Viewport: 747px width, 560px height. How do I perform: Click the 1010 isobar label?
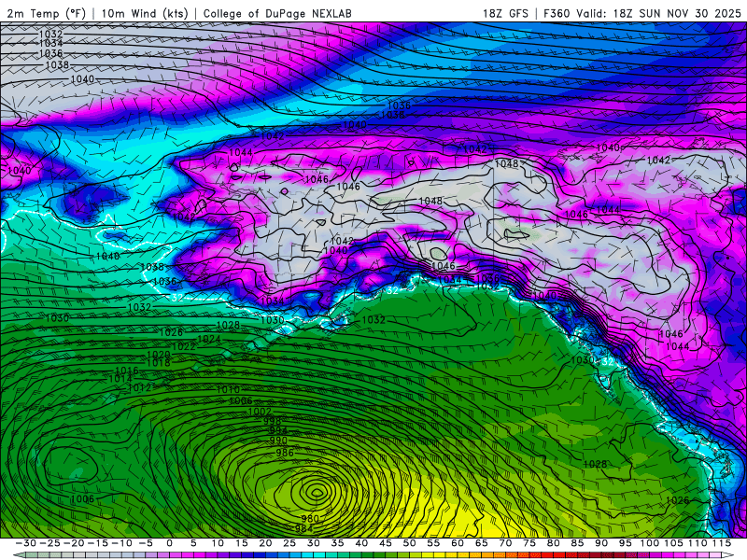[x=228, y=389]
